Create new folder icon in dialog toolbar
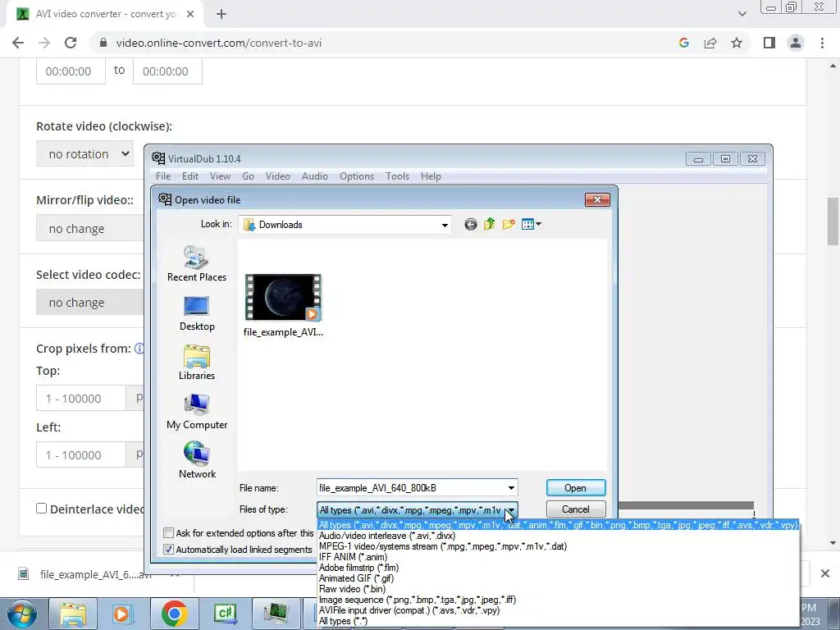840x630 pixels. [509, 224]
